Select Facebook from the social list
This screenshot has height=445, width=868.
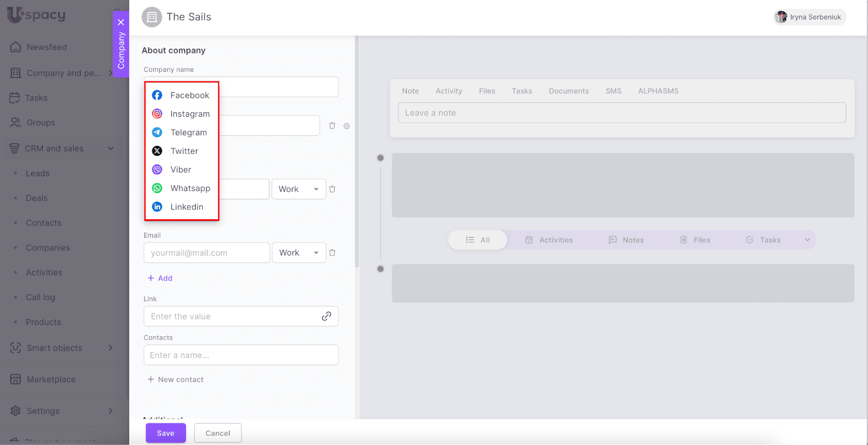pos(189,96)
